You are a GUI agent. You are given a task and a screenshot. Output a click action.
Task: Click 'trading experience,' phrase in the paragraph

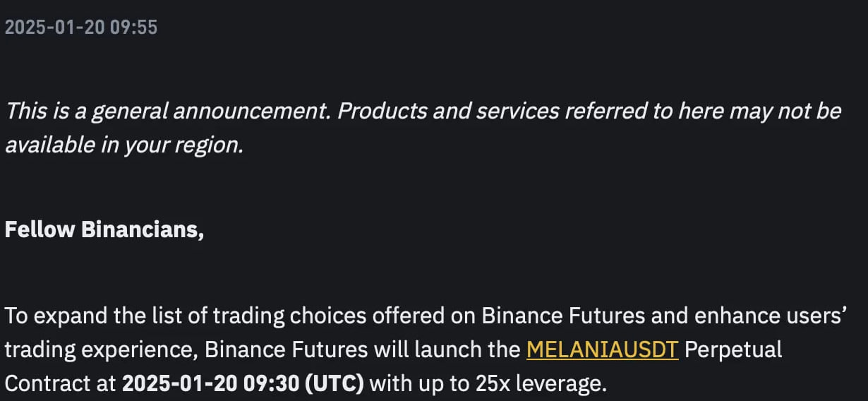[x=101, y=350]
